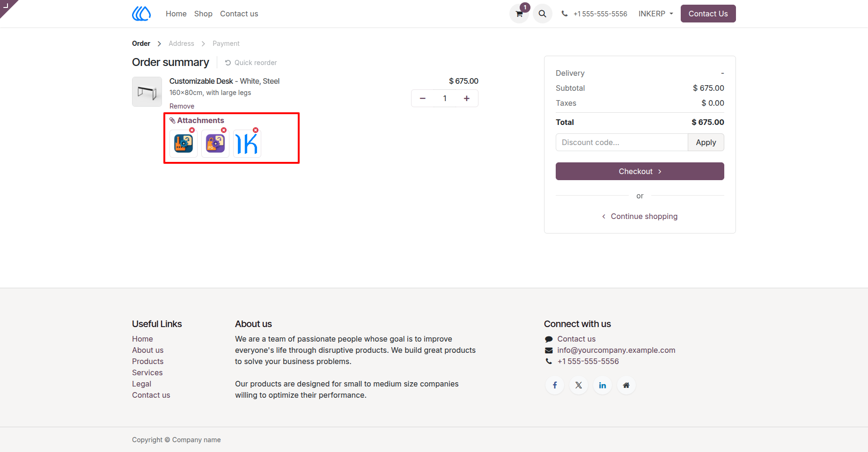Click Continue shopping link
Screen dimensions: 868x452
[640, 216]
